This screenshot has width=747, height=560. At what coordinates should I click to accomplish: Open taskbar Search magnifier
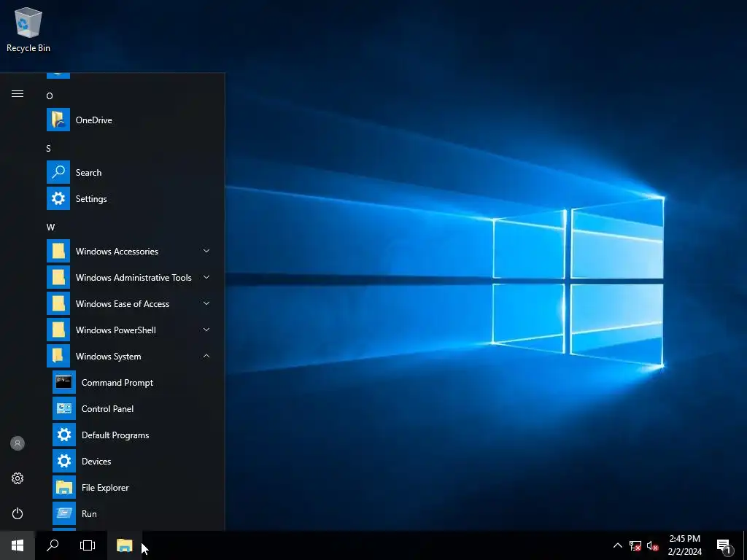(53, 545)
